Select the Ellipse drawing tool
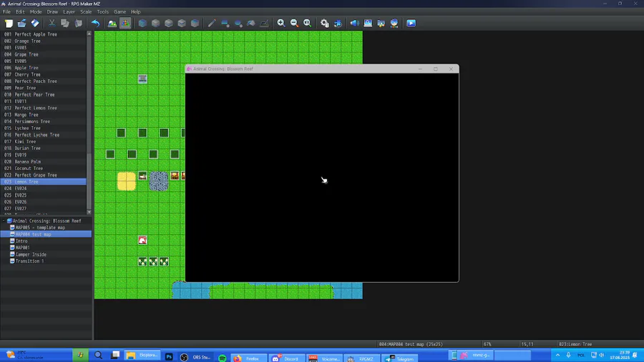 pos(238,24)
